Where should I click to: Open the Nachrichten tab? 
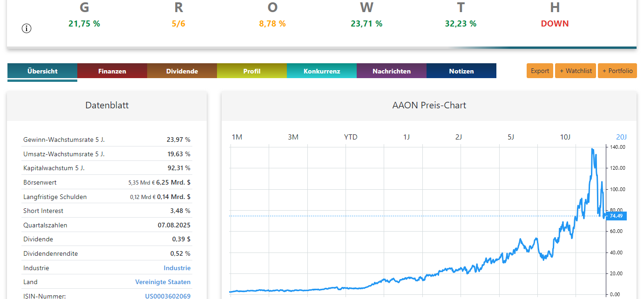392,71
